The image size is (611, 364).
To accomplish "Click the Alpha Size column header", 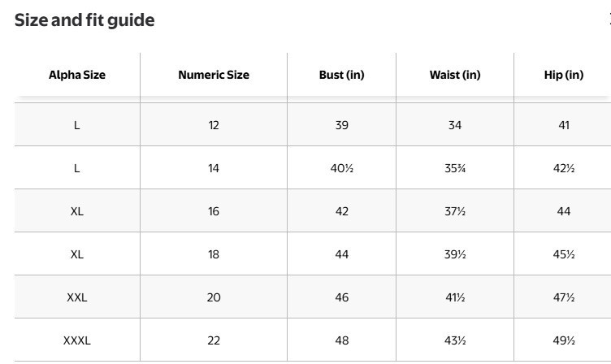I will click(x=77, y=75).
